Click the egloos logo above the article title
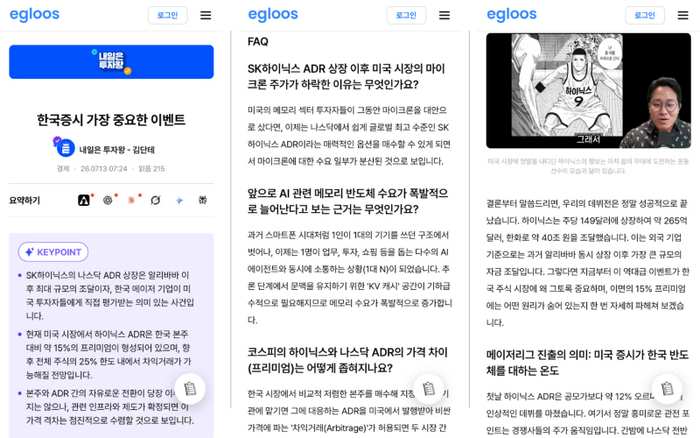The image size is (700, 438). tap(34, 14)
